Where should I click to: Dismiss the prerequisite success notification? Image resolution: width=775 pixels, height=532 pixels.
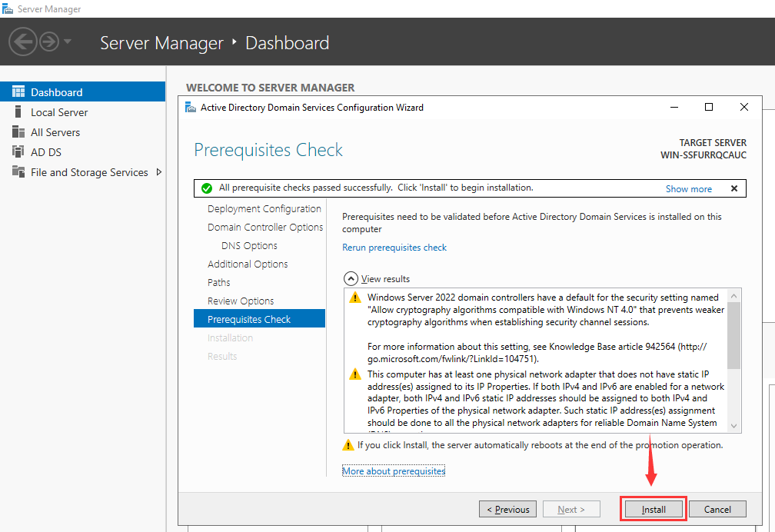click(733, 188)
